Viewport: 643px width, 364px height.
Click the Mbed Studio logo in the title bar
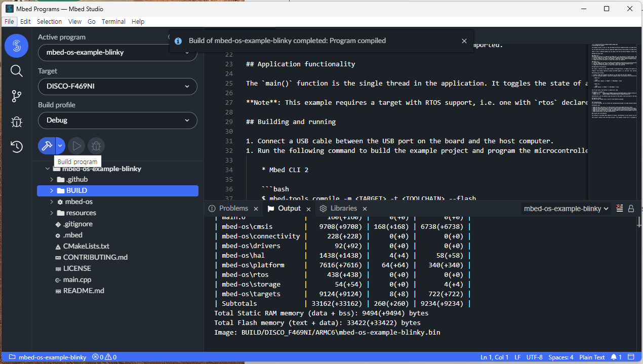click(9, 9)
